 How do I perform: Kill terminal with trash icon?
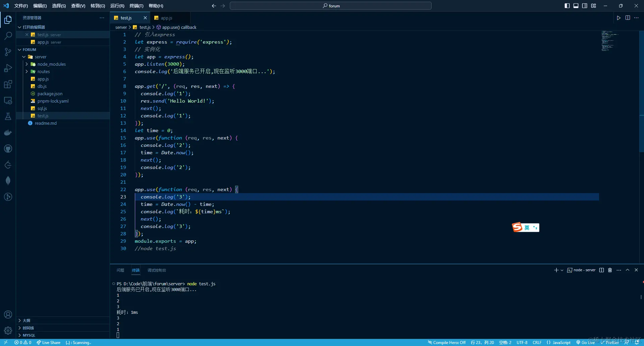(610, 270)
